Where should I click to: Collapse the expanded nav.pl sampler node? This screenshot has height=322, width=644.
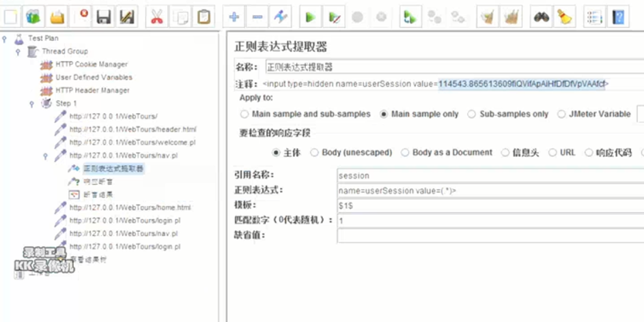click(45, 157)
